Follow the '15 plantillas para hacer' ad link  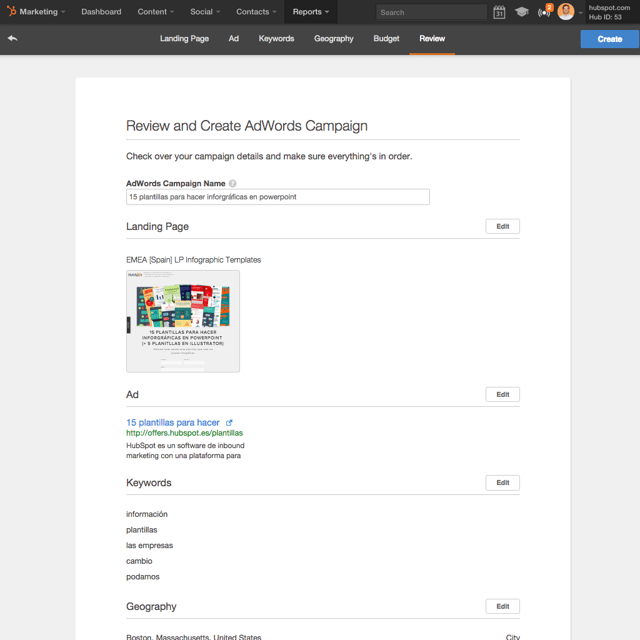173,423
